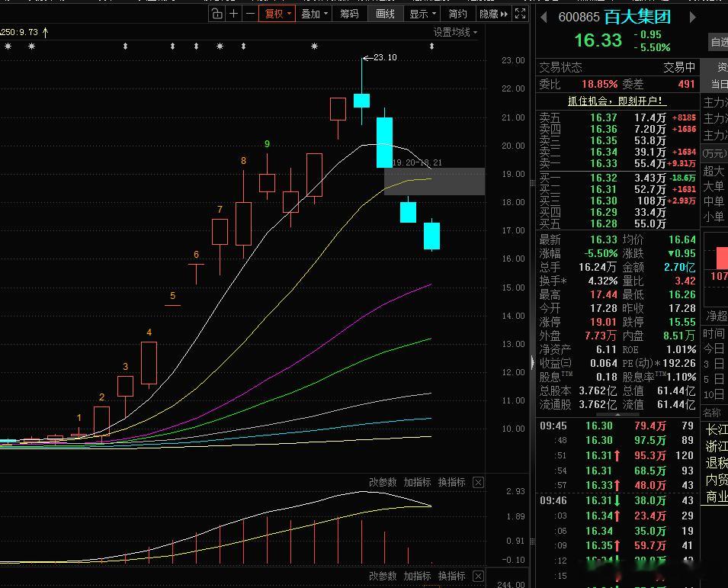
Task: Click the lock icon in chart toolbar
Action: (x=216, y=14)
